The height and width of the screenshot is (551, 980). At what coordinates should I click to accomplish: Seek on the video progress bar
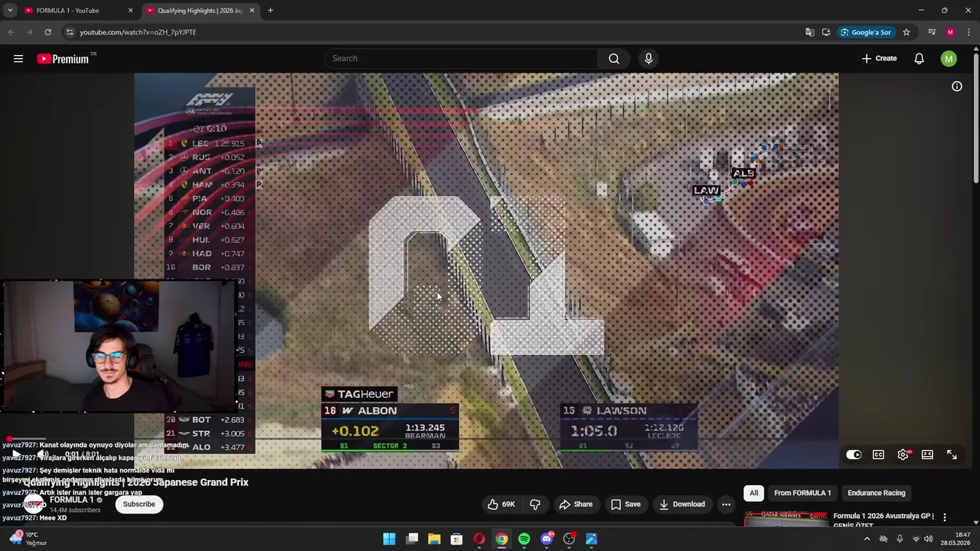pyautogui.click(x=486, y=439)
